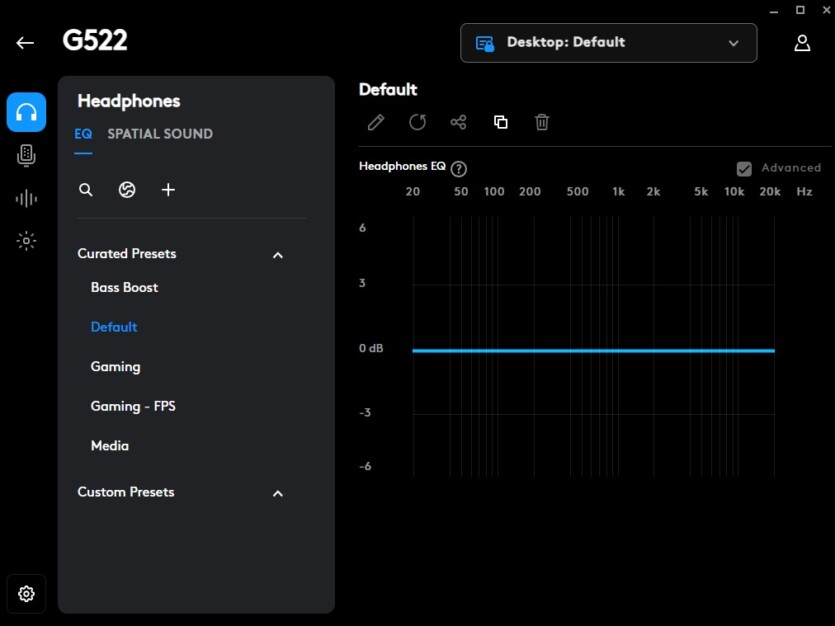Image resolution: width=835 pixels, height=626 pixels.
Task: Toggle the Advanced checkbox
Action: click(744, 169)
